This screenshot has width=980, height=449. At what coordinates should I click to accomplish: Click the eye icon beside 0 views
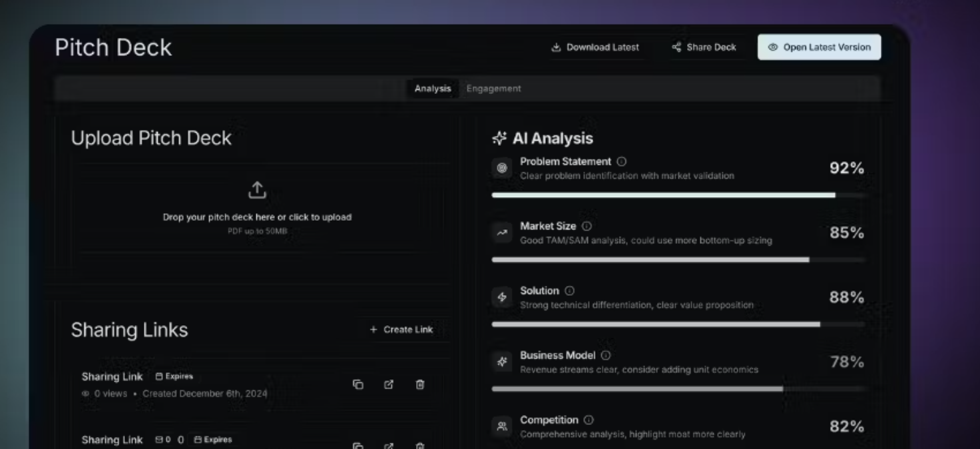coord(85,394)
